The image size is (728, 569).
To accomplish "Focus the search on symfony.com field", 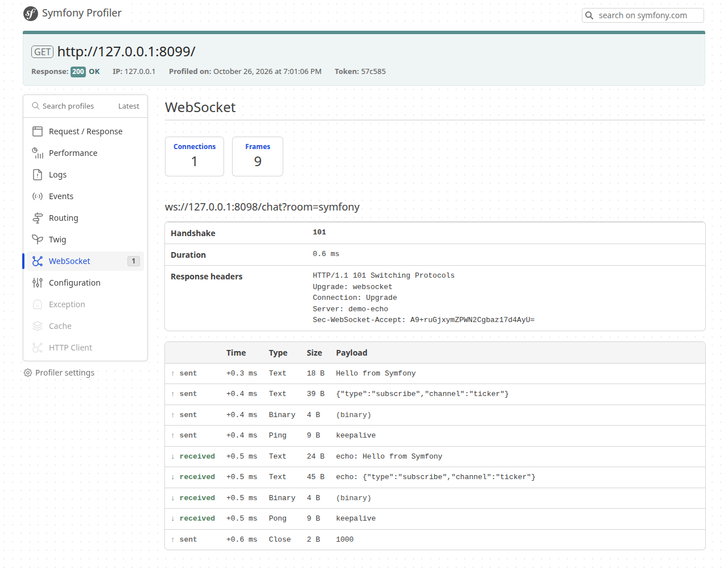I will coord(643,15).
